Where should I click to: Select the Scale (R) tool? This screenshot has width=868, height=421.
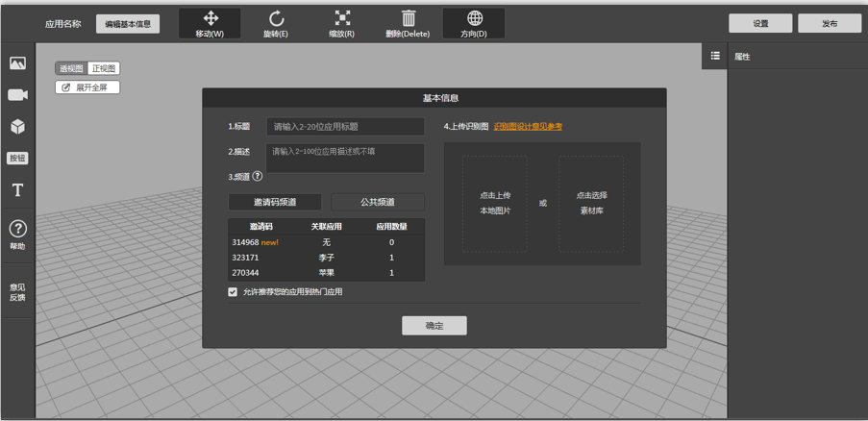point(341,24)
